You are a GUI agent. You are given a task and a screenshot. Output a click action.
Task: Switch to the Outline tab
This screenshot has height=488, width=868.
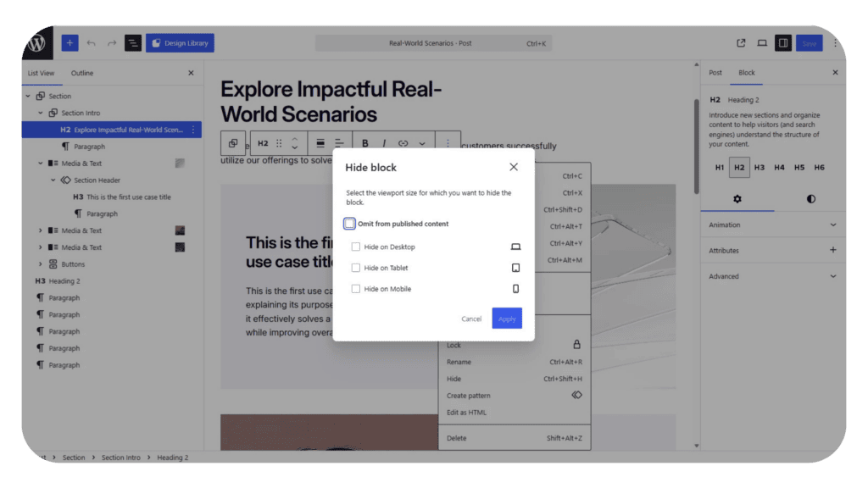click(x=82, y=73)
